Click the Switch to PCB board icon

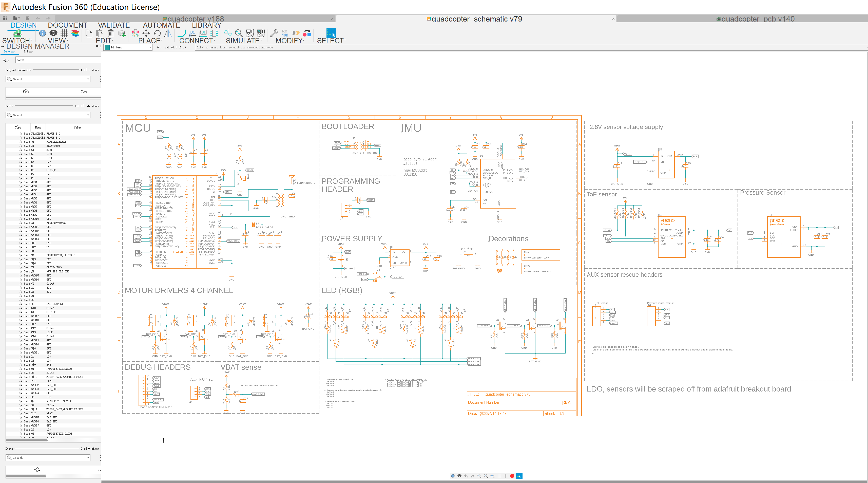click(x=17, y=33)
